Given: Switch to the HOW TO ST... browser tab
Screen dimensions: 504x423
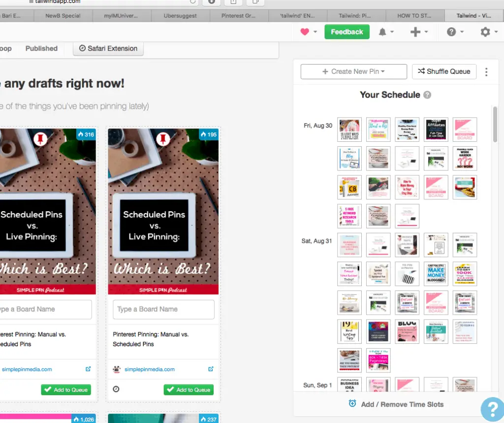Looking at the screenshot, I should (414, 16).
